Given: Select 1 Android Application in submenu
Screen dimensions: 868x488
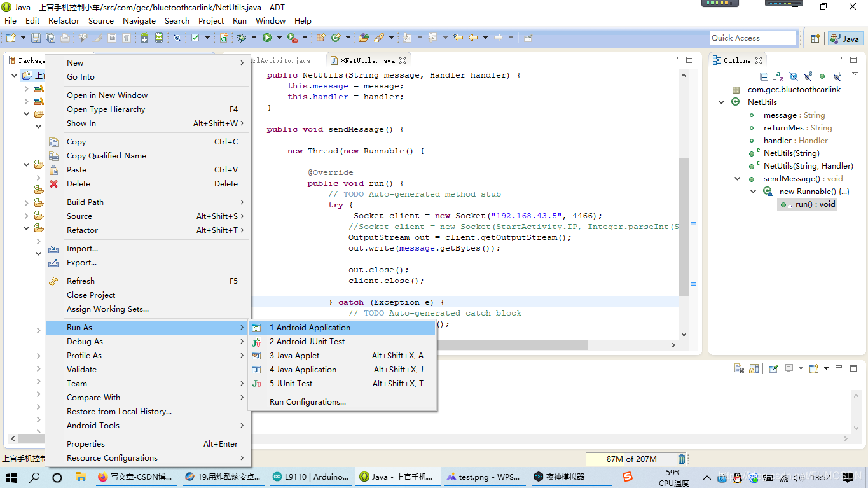Looking at the screenshot, I should (x=342, y=328).
